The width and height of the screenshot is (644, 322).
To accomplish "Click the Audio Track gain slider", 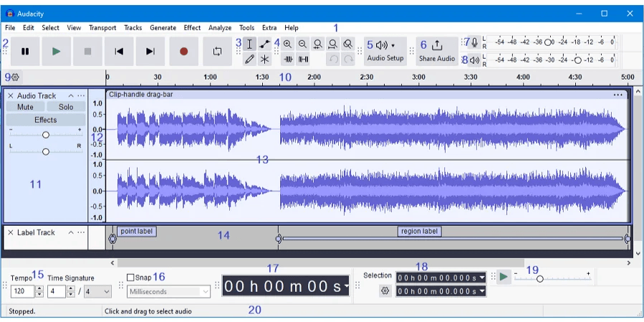I will coord(46,135).
